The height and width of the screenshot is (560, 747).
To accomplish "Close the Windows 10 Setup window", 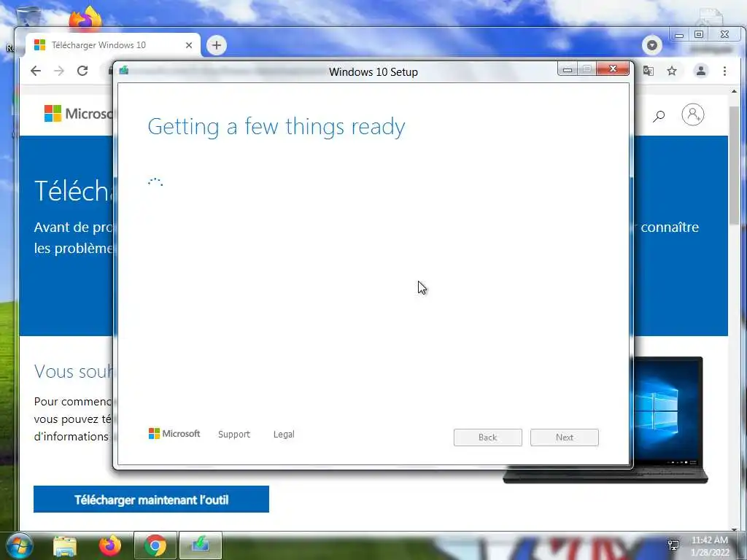I will (613, 69).
